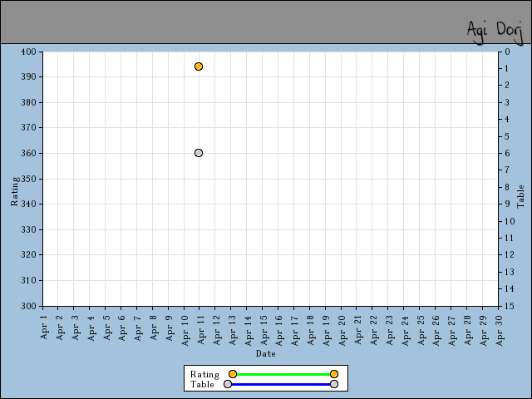Click the Table legend label
This screenshot has width=532, height=399.
(x=202, y=384)
